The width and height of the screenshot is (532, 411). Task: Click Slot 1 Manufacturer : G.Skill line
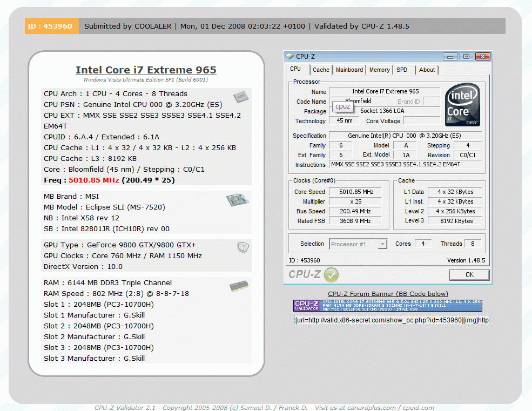pyautogui.click(x=95, y=315)
